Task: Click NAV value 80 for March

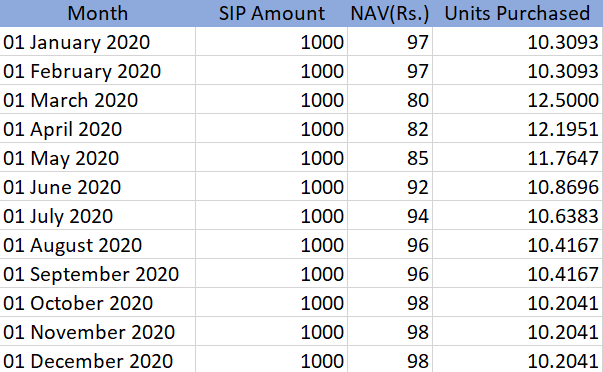Action: point(390,100)
